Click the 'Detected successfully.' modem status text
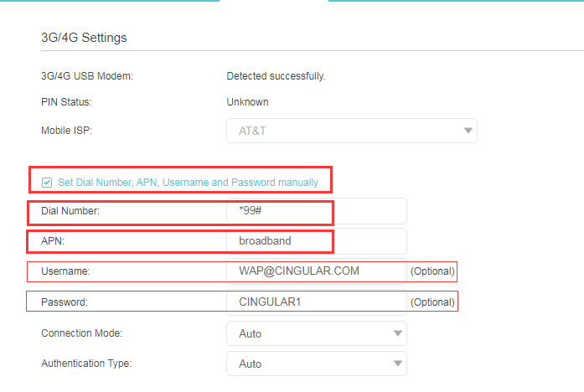 click(276, 76)
